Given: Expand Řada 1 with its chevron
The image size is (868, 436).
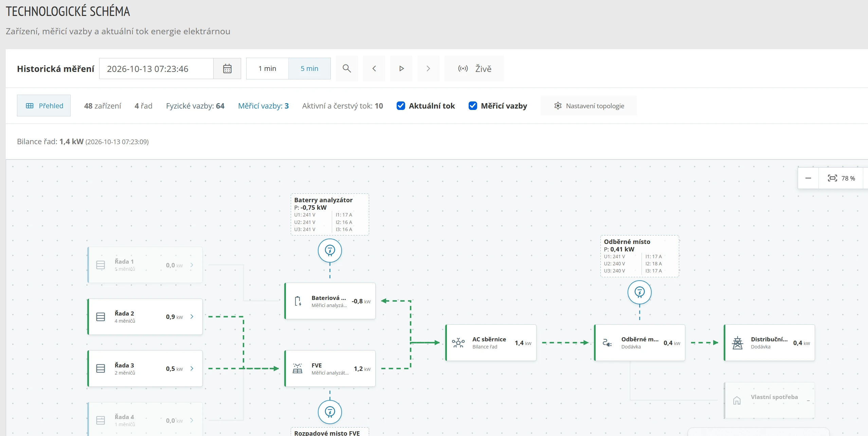Looking at the screenshot, I should [192, 265].
